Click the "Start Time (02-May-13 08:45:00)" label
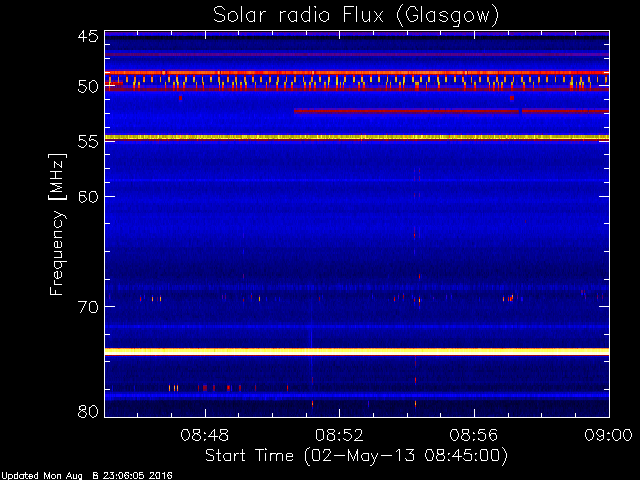Viewport: 640px width, 480px height. [x=356, y=456]
